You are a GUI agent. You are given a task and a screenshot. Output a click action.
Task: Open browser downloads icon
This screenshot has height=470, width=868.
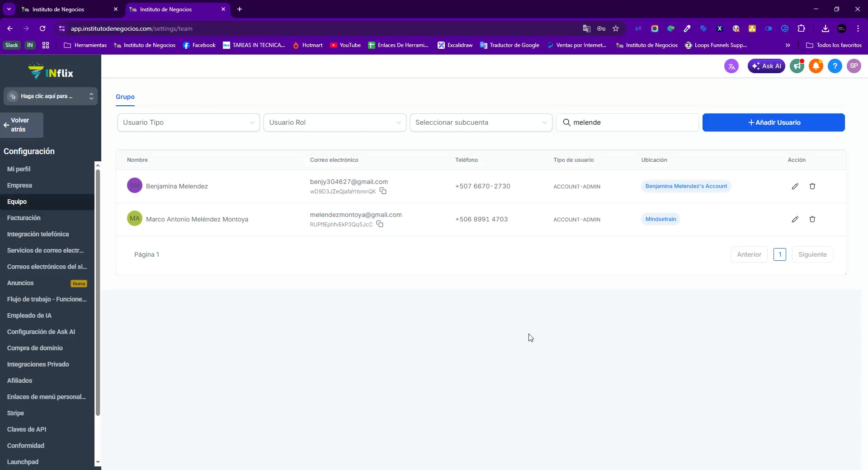(826, 28)
